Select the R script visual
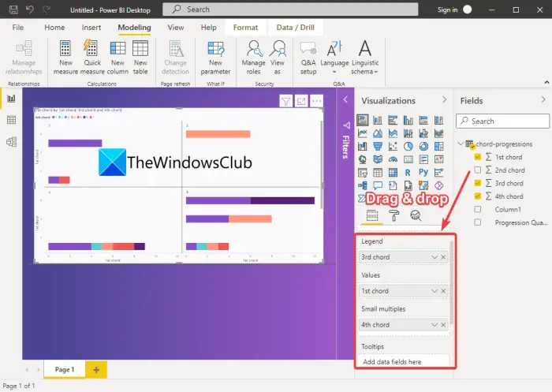The height and width of the screenshot is (392, 552). click(408, 172)
